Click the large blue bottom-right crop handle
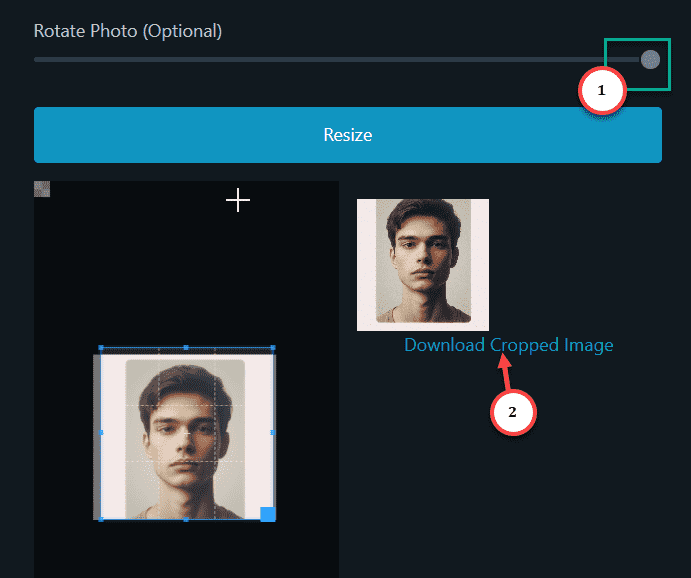This screenshot has height=578, width=691. [268, 514]
